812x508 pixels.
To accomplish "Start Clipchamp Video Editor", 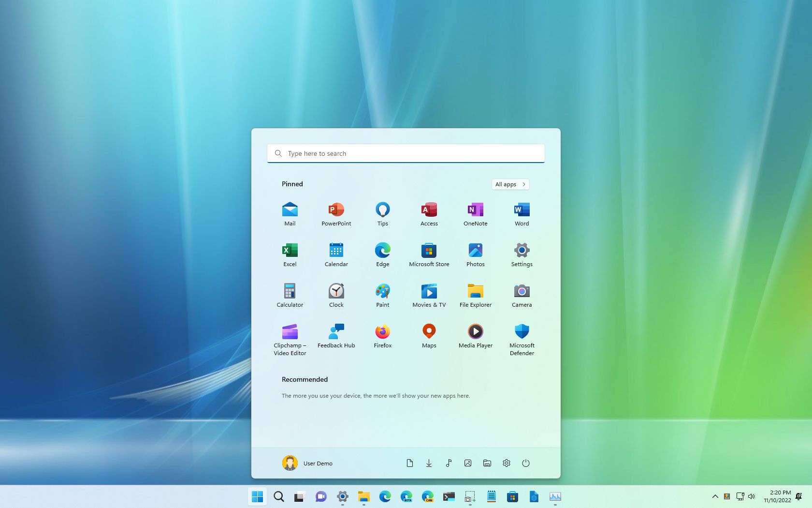I will tap(290, 335).
